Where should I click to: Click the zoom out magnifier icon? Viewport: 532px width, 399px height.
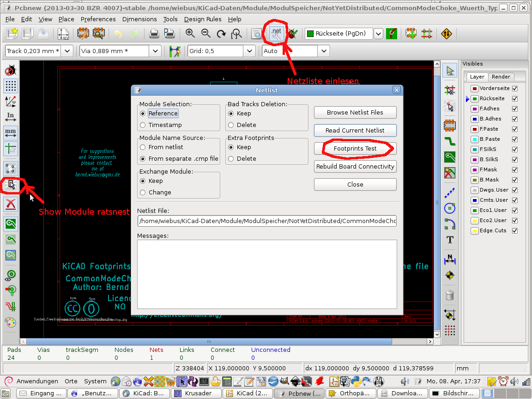[x=206, y=34]
